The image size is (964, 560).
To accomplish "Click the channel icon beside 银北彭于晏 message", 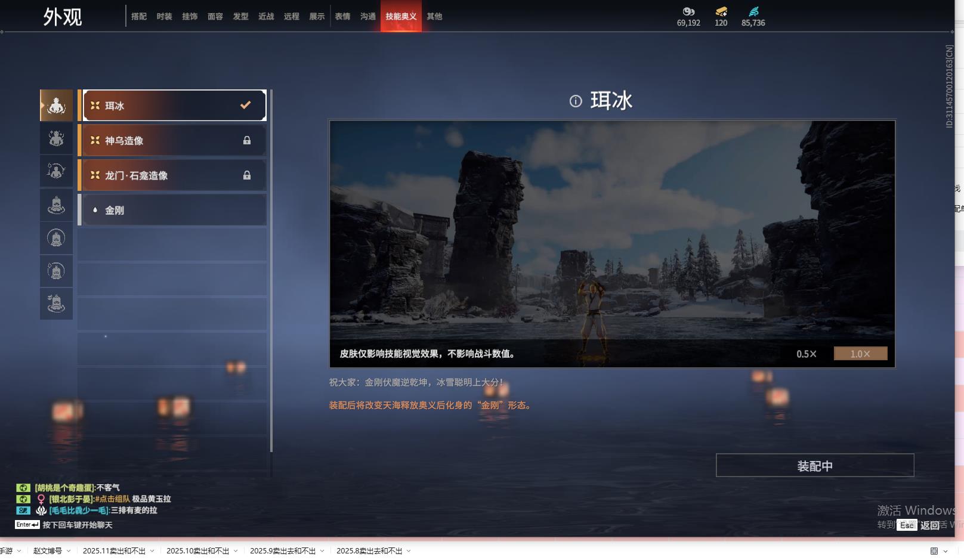I will tap(23, 499).
